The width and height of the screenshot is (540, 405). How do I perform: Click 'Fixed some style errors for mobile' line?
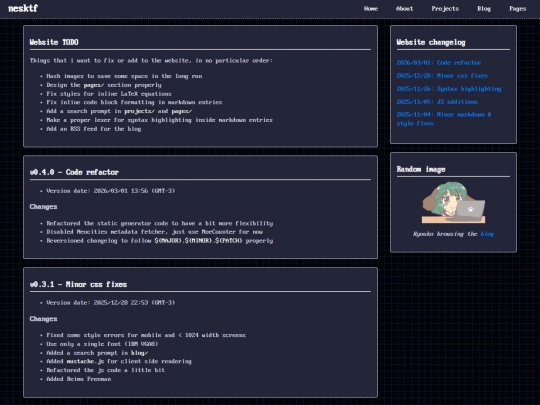click(146, 335)
